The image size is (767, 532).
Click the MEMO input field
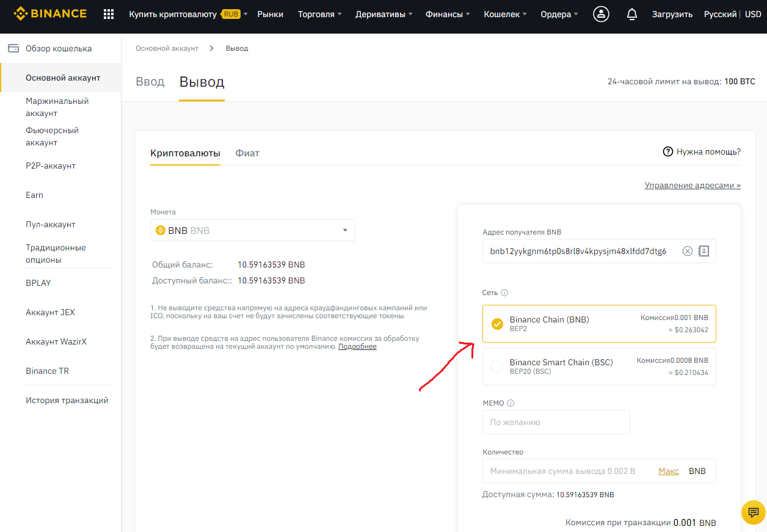[x=556, y=422]
